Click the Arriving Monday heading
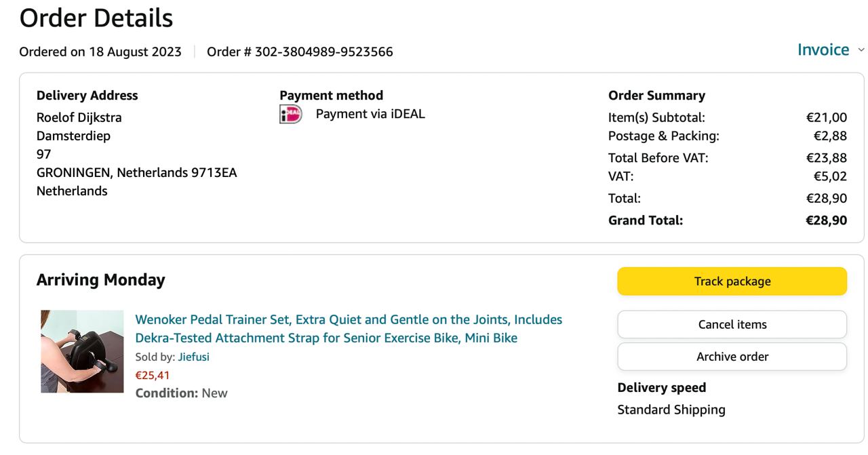This screenshot has height=455, width=868. (101, 280)
